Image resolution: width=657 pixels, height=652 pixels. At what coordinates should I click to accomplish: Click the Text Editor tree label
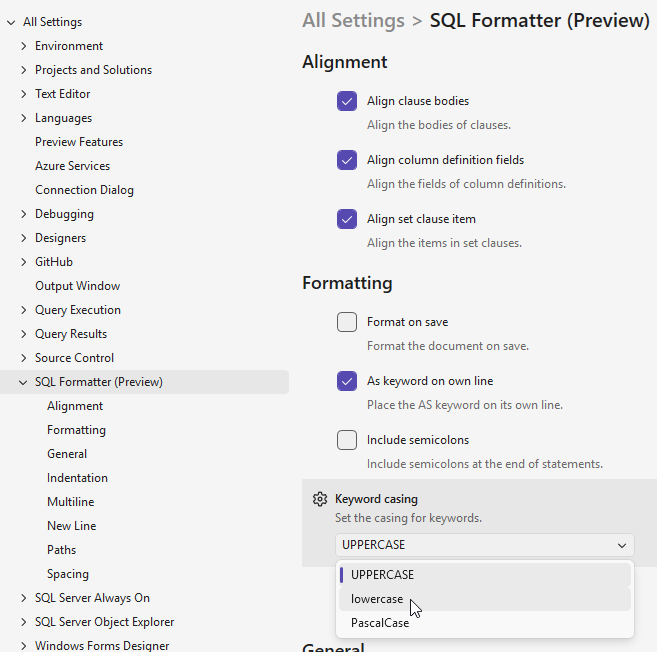(62, 94)
